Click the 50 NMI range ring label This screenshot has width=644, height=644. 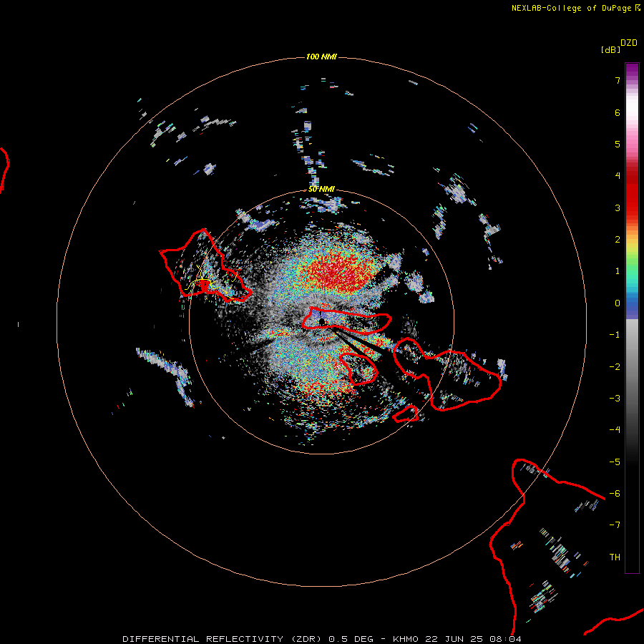321,189
